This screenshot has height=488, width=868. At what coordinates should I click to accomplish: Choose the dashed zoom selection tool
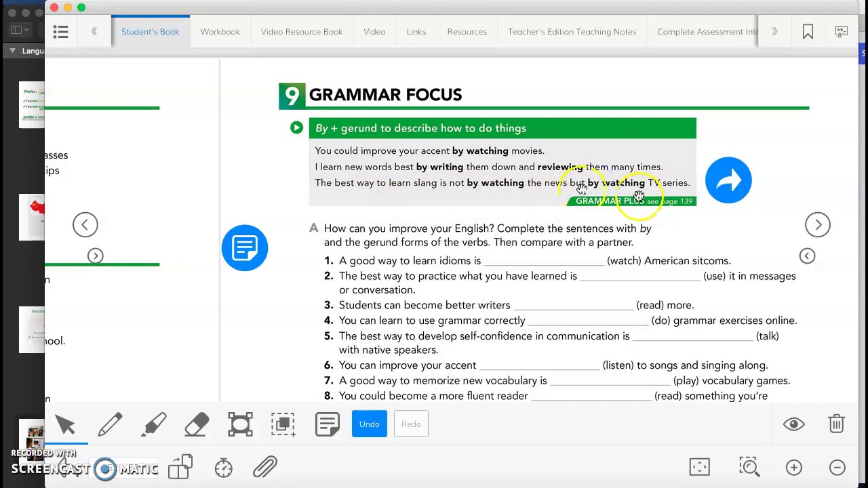(x=283, y=425)
